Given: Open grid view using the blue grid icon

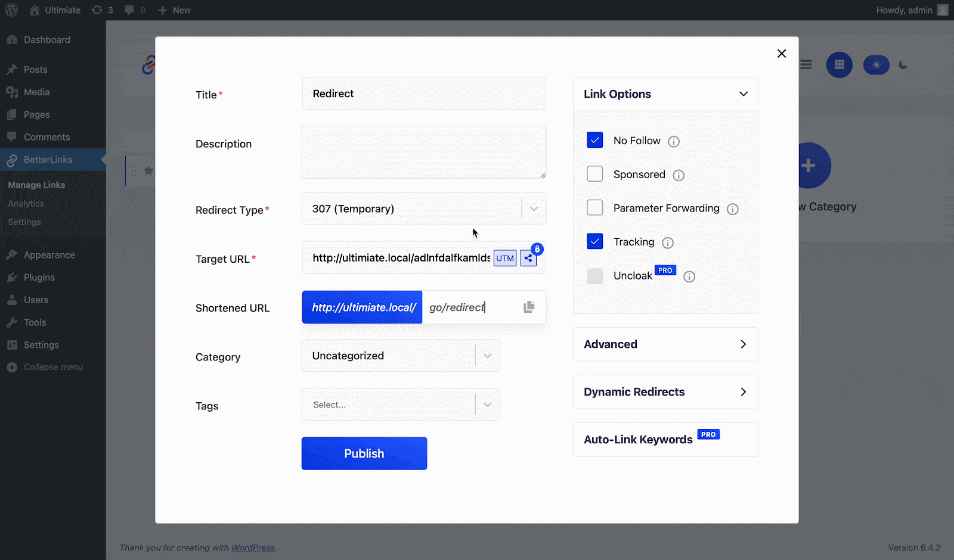Looking at the screenshot, I should 839,65.
